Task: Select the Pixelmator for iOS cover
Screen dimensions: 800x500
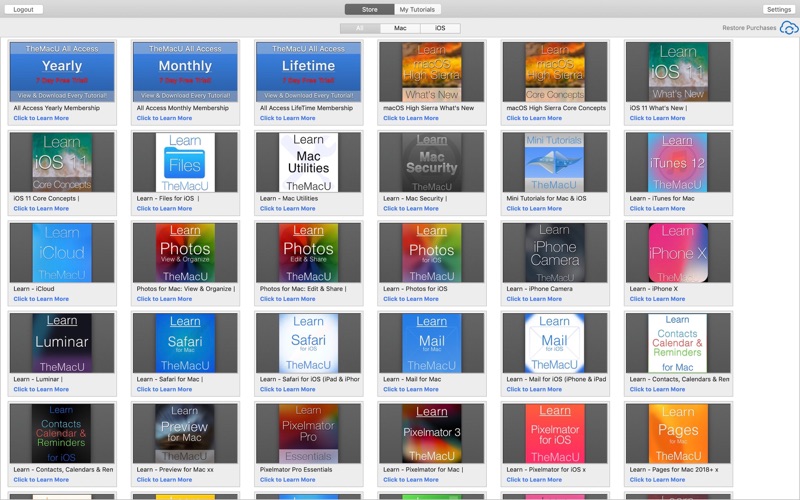Action: 555,433
